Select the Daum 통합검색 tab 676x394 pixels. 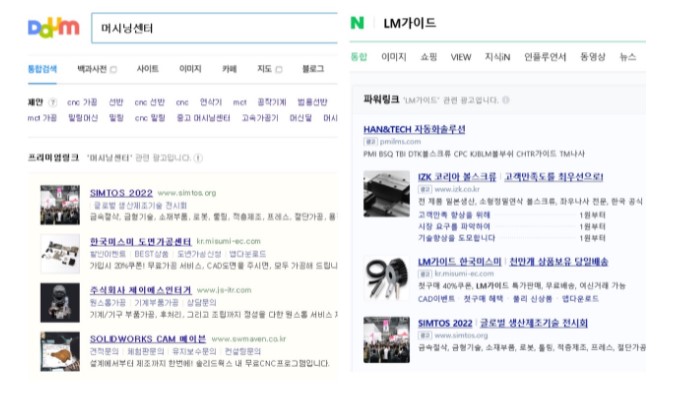(42, 69)
